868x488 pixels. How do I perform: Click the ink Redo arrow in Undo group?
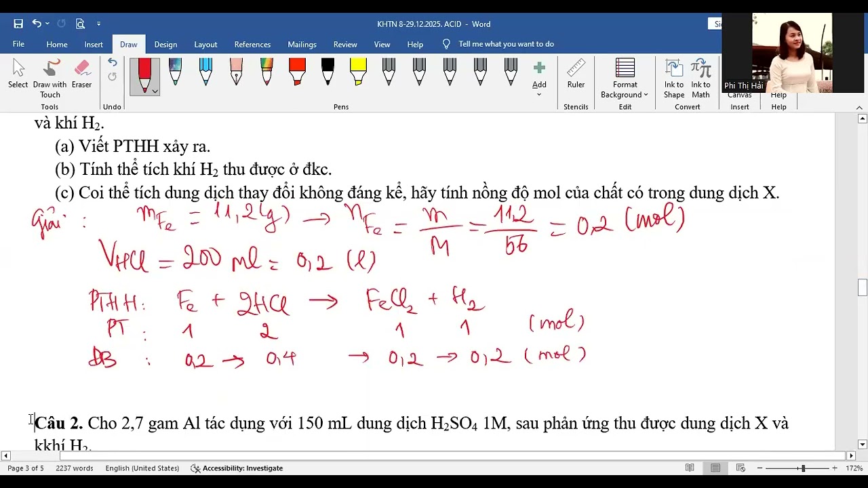pos(112,77)
